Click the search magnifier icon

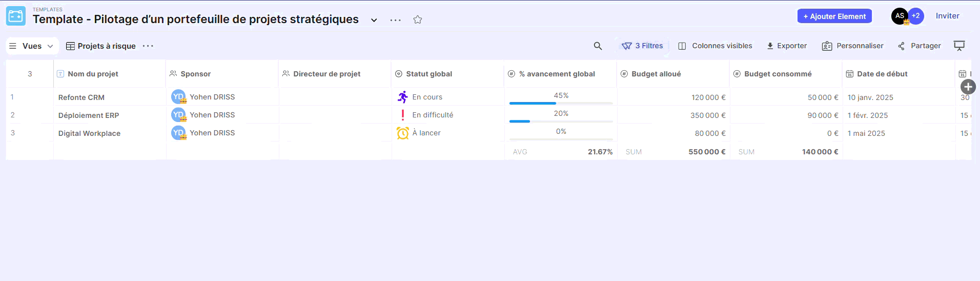pyautogui.click(x=598, y=46)
